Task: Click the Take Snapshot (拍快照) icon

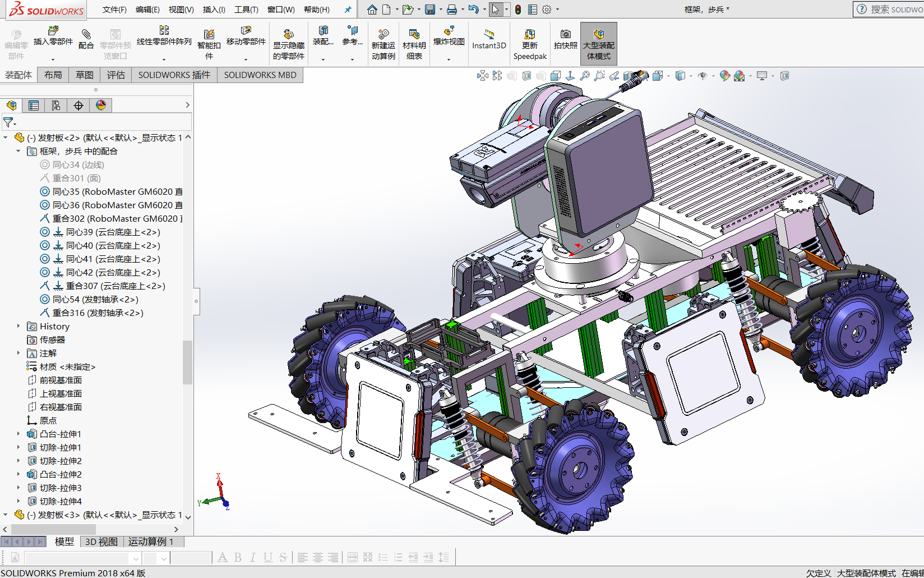Action: coord(565,35)
